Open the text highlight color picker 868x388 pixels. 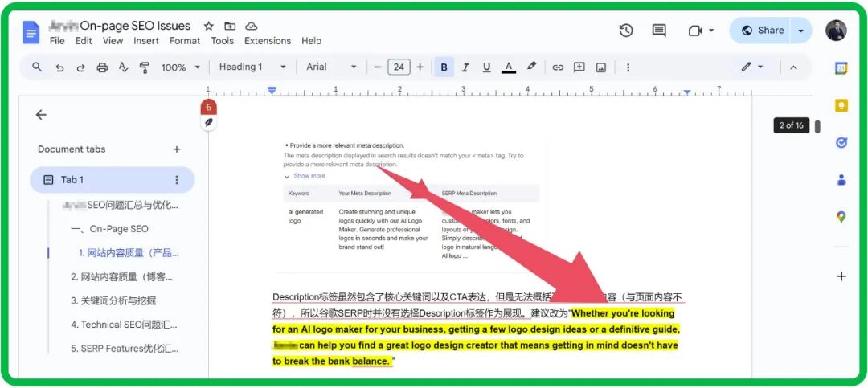pos(531,67)
